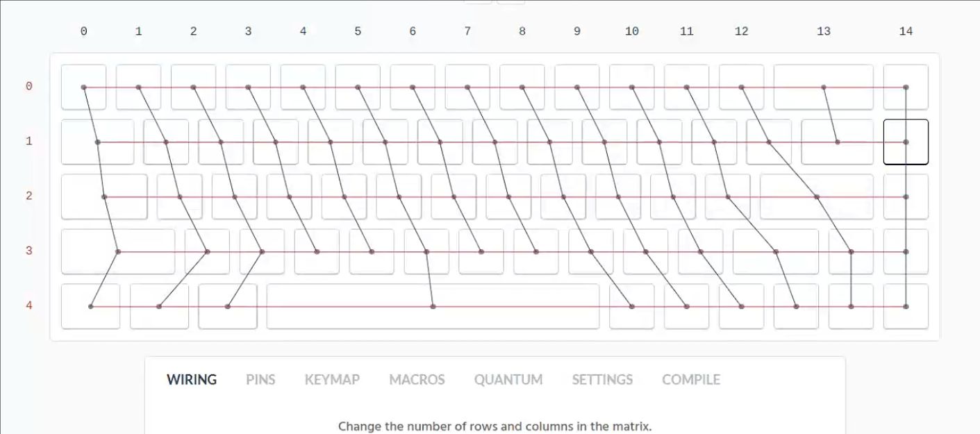Select the first wide key in row 1
The image size is (980, 434).
point(97,142)
